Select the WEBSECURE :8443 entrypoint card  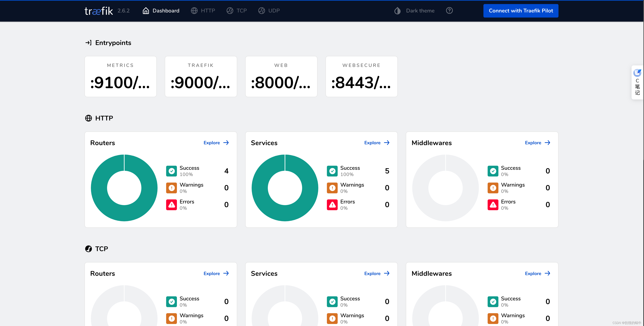click(361, 76)
